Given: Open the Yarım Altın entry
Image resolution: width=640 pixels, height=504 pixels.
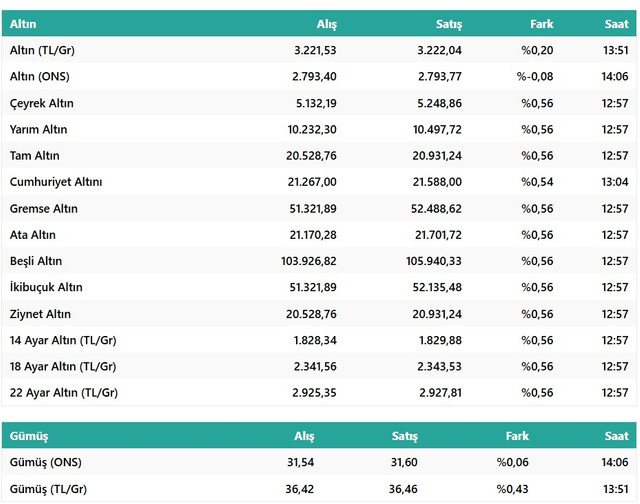Looking at the screenshot, I should click(x=39, y=129).
